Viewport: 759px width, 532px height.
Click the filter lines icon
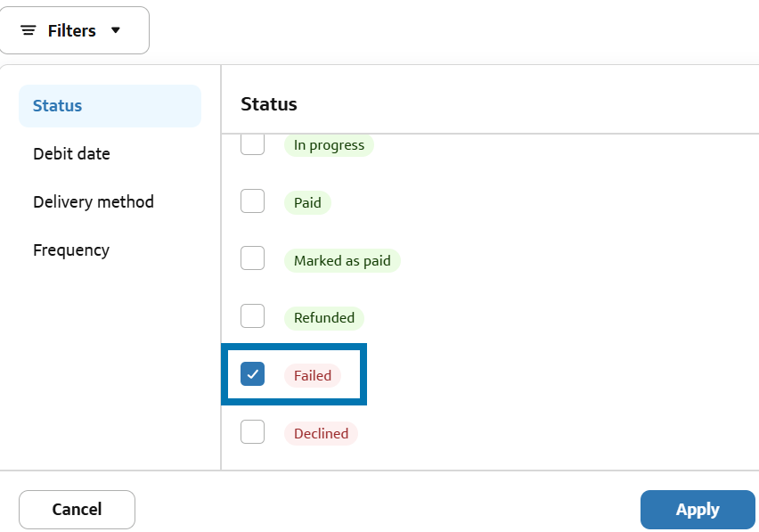click(29, 30)
